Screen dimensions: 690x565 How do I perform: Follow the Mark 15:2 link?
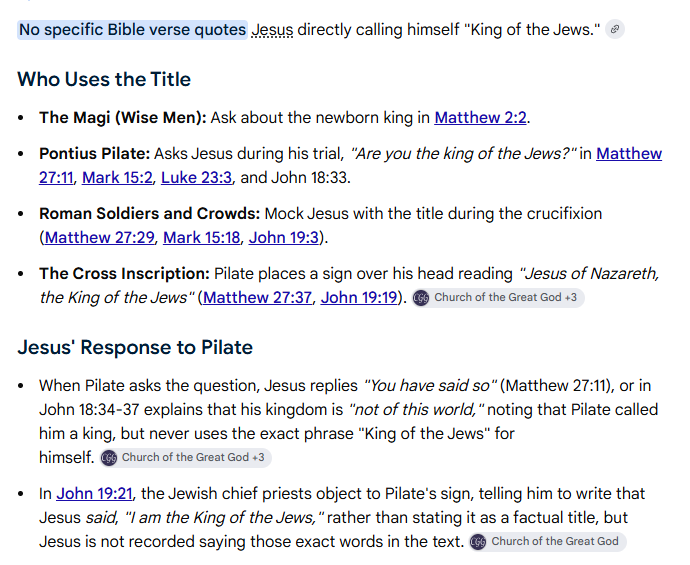click(x=117, y=177)
